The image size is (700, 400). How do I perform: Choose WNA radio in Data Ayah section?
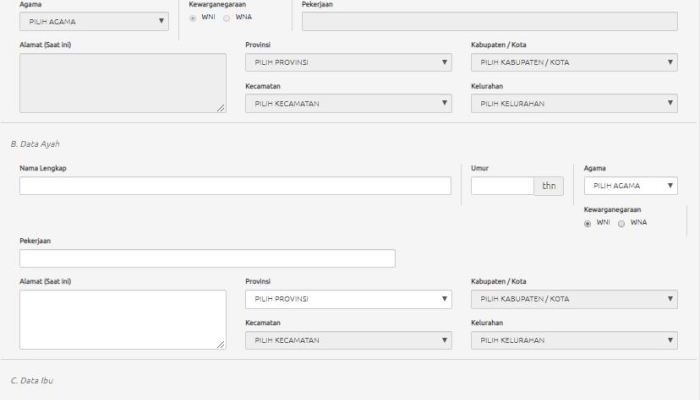point(621,223)
